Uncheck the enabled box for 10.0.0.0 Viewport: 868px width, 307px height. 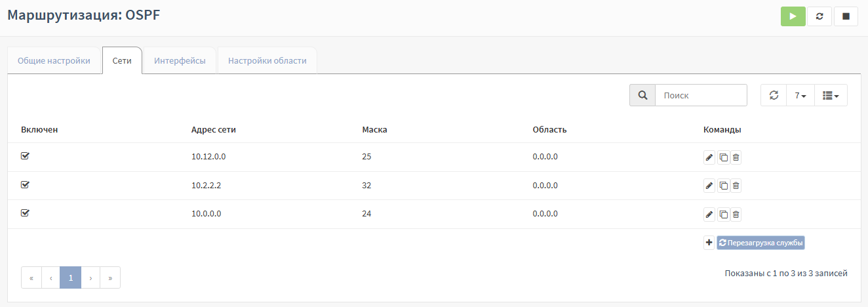tap(26, 213)
